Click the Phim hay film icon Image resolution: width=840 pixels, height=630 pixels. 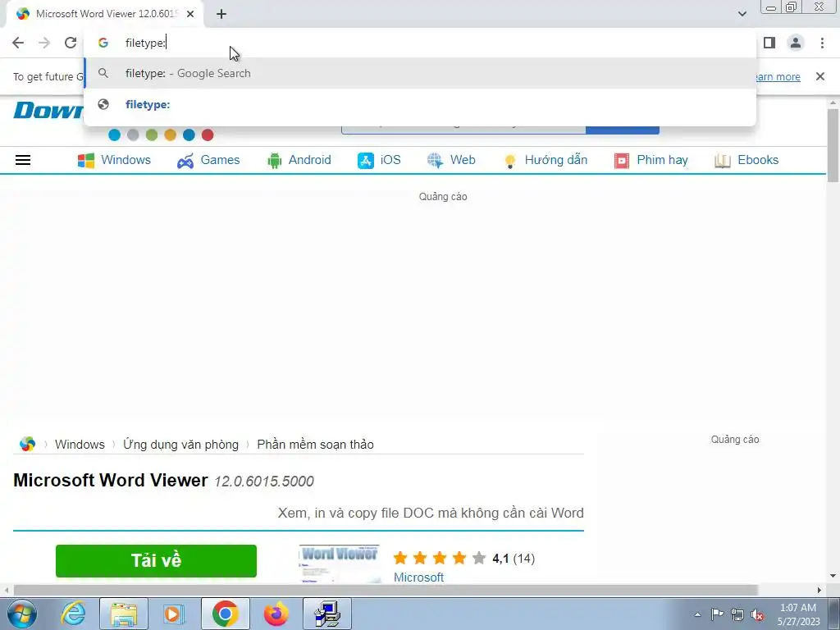(622, 161)
